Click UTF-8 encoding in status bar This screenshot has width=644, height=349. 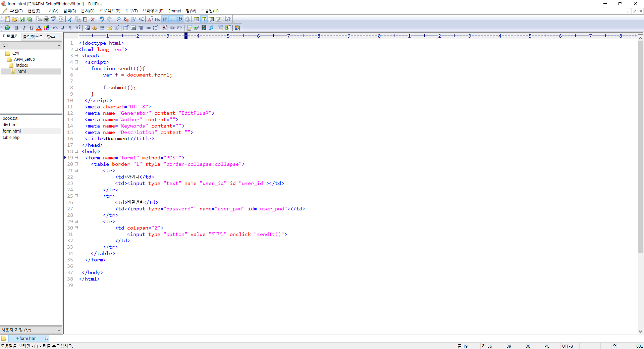(568, 346)
